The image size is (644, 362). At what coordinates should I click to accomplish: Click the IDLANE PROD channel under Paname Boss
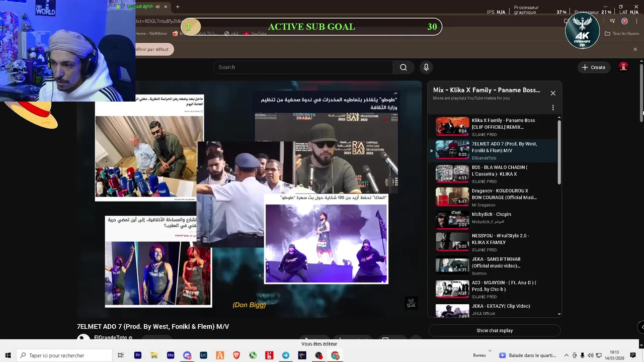tap(484, 135)
